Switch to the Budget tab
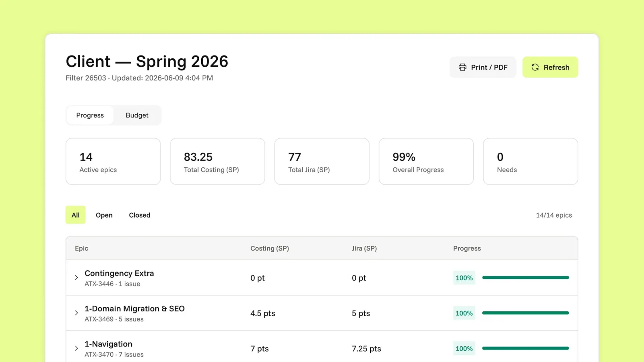644x362 pixels. 137,115
